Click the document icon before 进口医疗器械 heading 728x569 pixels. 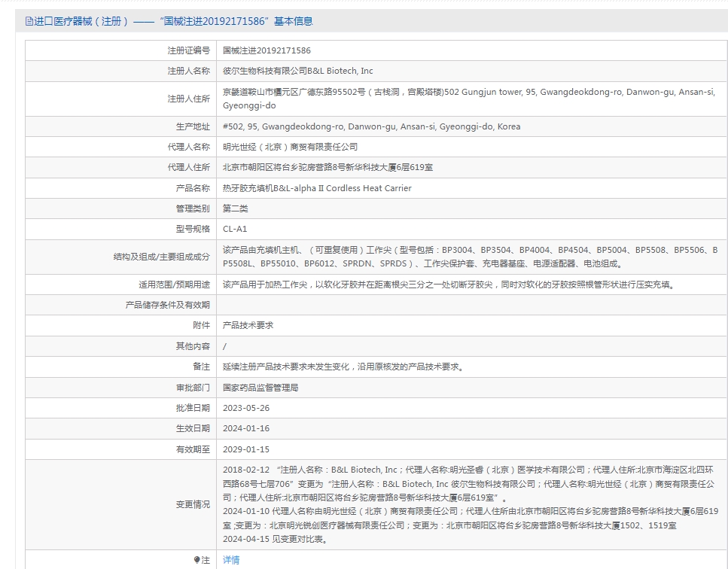pyautogui.click(x=29, y=22)
